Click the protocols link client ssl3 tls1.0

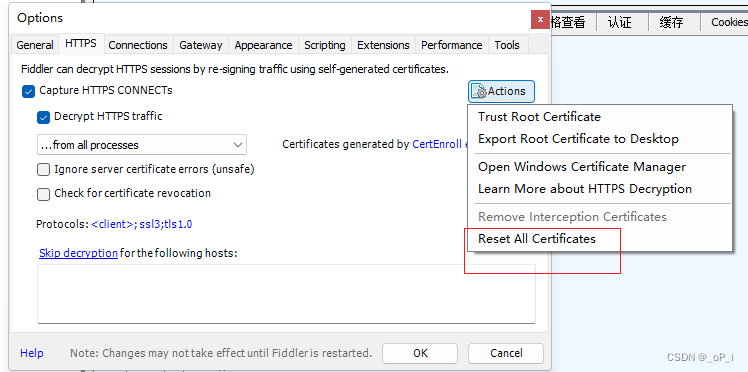coord(142,224)
